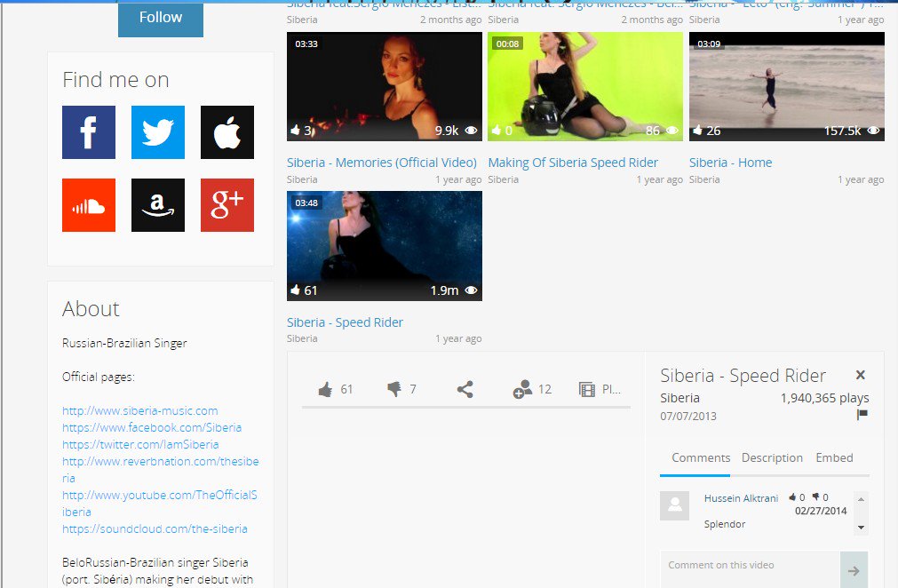
Task: Open Making Of Siberia Speed Rider link
Action: (x=573, y=163)
